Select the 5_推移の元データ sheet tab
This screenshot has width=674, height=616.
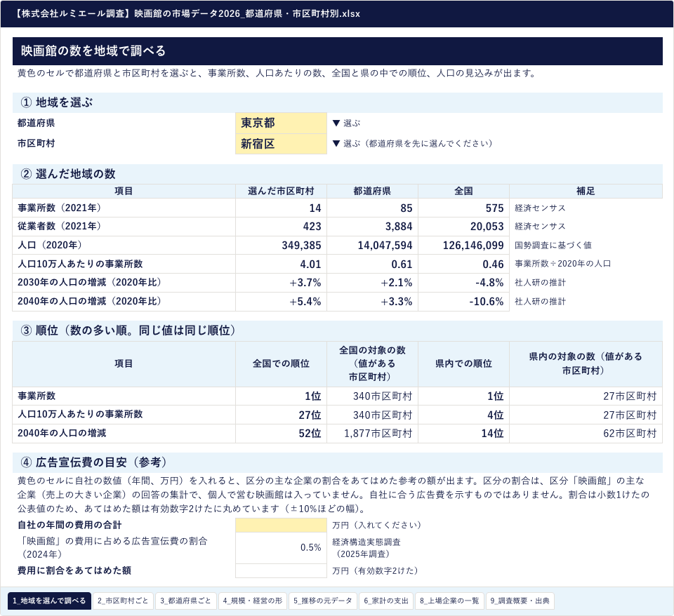pos(323,601)
